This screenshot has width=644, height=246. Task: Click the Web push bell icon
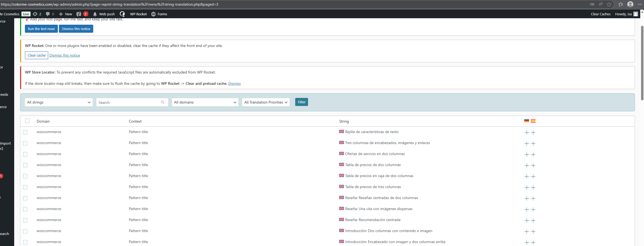click(x=95, y=14)
